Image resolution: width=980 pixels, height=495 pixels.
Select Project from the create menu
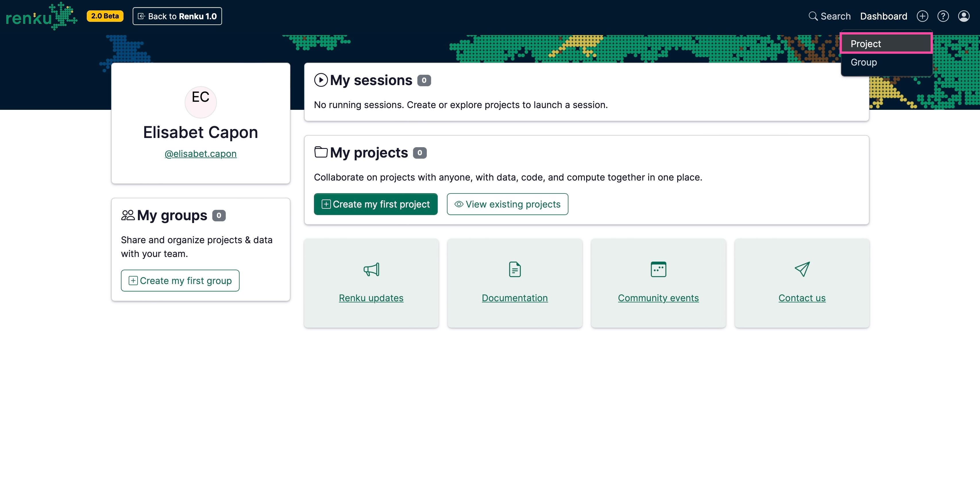click(x=886, y=43)
